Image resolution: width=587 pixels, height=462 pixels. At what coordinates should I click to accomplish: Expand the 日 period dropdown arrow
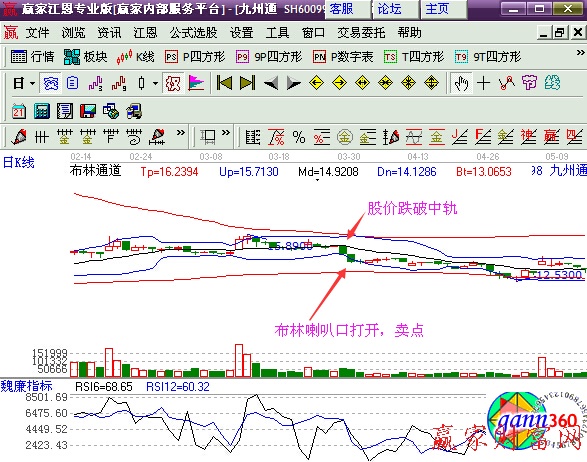pyautogui.click(x=33, y=83)
